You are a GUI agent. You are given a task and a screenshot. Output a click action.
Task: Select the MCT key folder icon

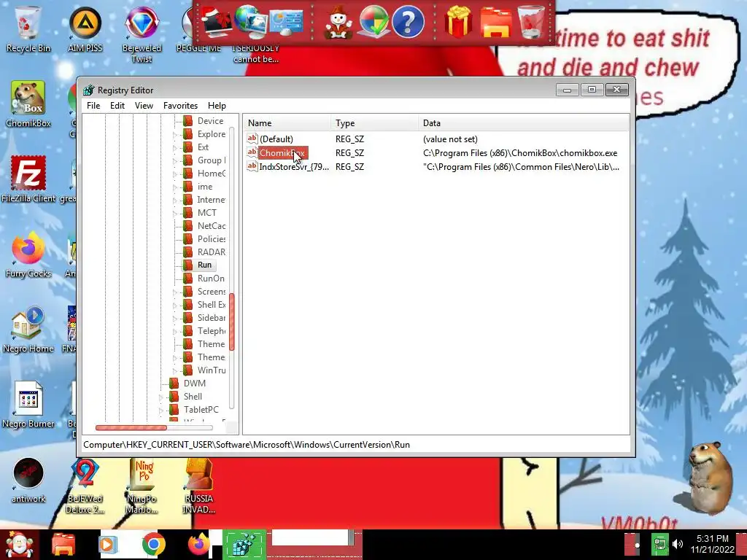[x=188, y=213]
